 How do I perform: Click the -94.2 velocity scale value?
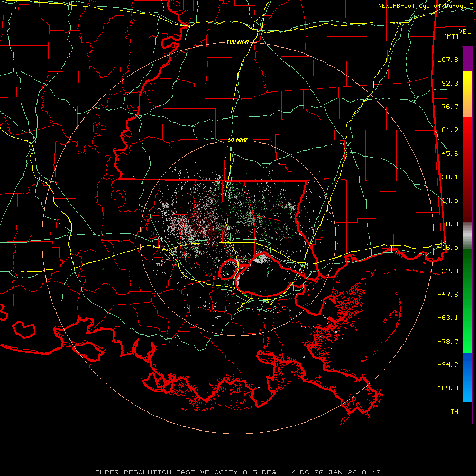click(448, 365)
